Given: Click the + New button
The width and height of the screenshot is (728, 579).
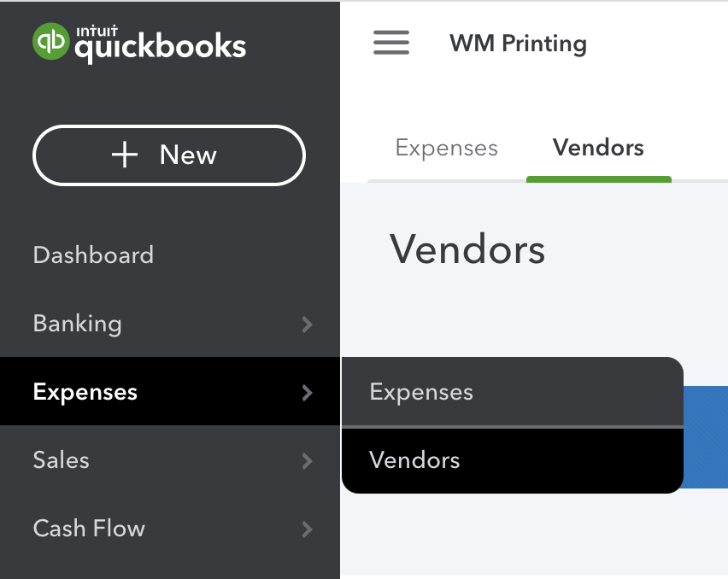Looking at the screenshot, I should click(169, 155).
